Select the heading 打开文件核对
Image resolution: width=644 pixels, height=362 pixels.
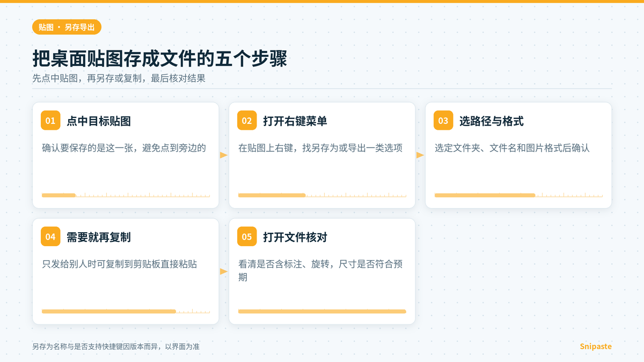click(295, 237)
